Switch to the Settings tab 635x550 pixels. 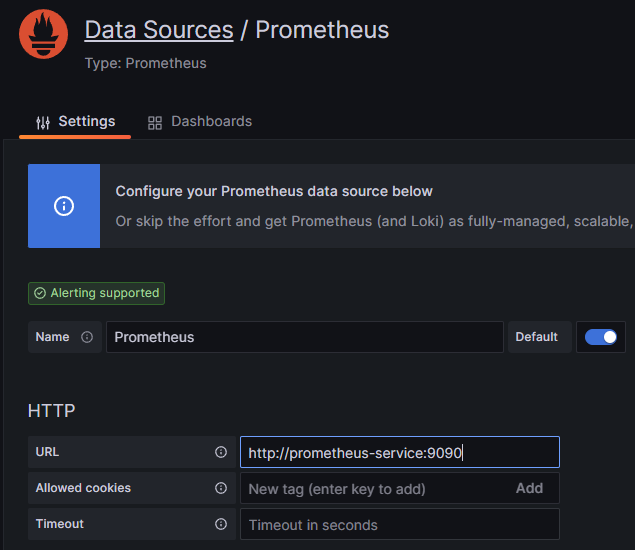pyautogui.click(x=76, y=122)
